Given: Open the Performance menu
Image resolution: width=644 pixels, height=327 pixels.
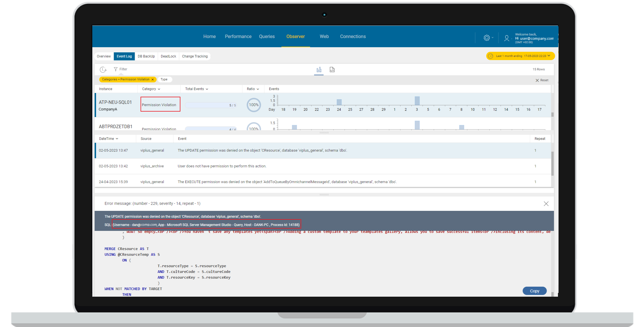Looking at the screenshot, I should click(x=238, y=37).
